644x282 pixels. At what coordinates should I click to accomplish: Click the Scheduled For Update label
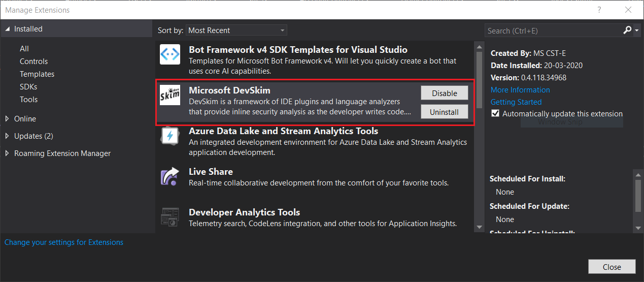[x=529, y=206]
